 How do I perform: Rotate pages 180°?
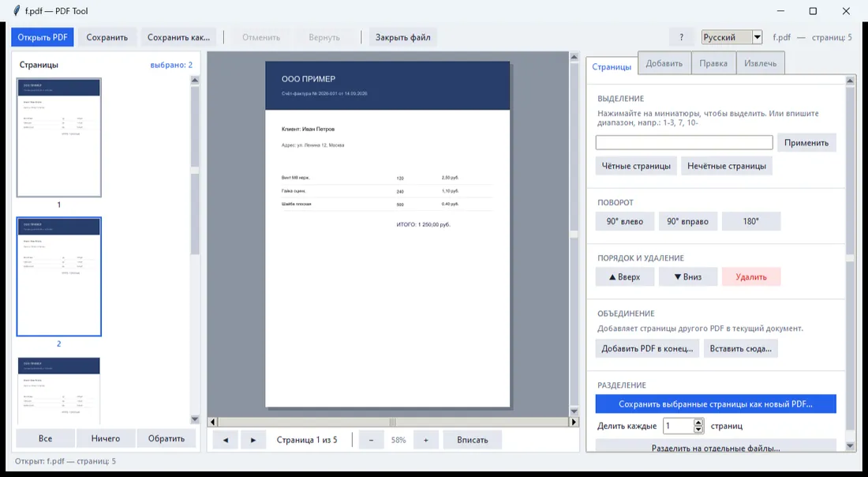(751, 221)
